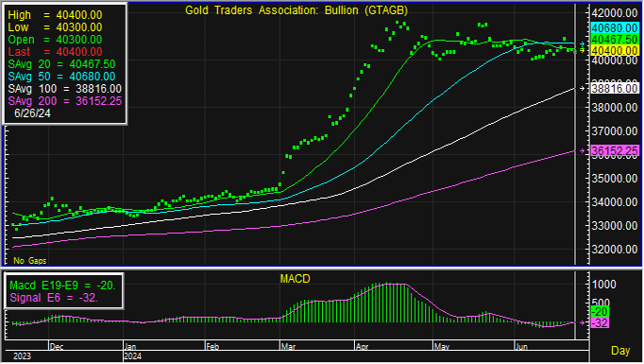Click the 'May' month marker on the time axis

[x=442, y=347]
